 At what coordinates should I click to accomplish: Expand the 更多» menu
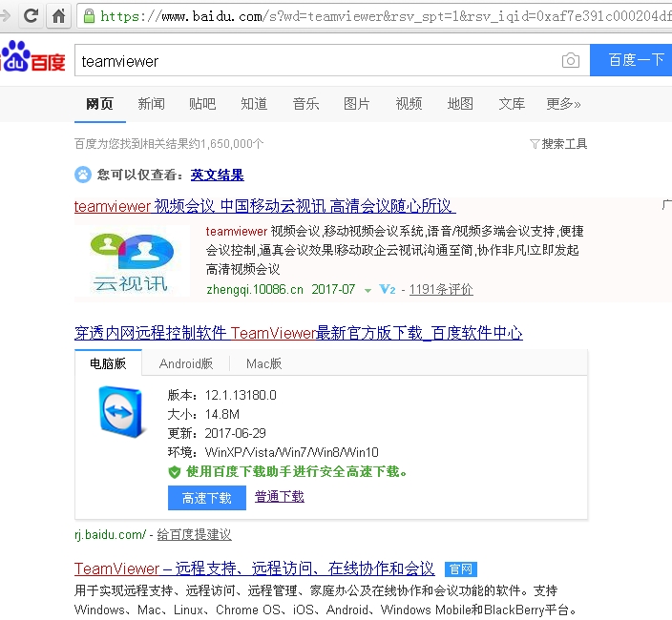pos(563,104)
